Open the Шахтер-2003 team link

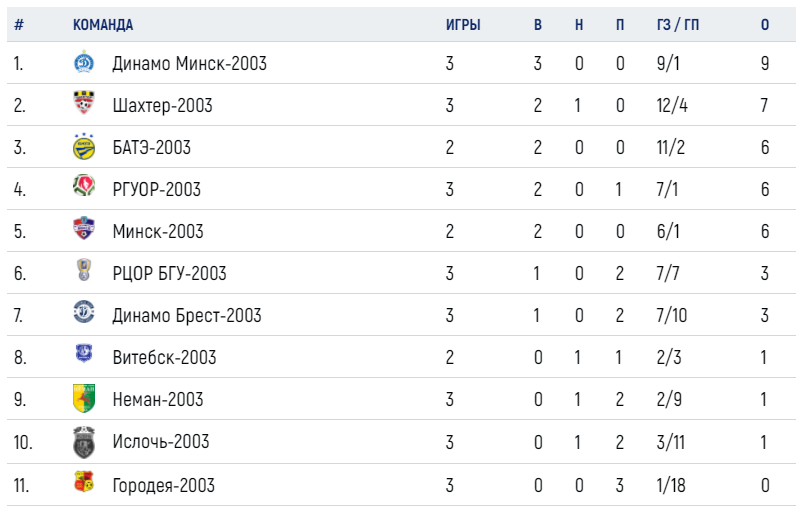click(x=162, y=105)
